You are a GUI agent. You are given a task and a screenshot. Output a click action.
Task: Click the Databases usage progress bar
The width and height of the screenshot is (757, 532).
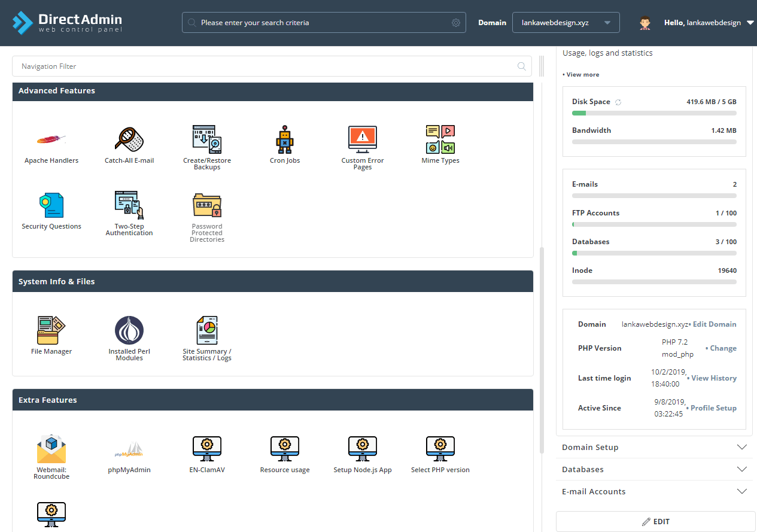point(654,253)
